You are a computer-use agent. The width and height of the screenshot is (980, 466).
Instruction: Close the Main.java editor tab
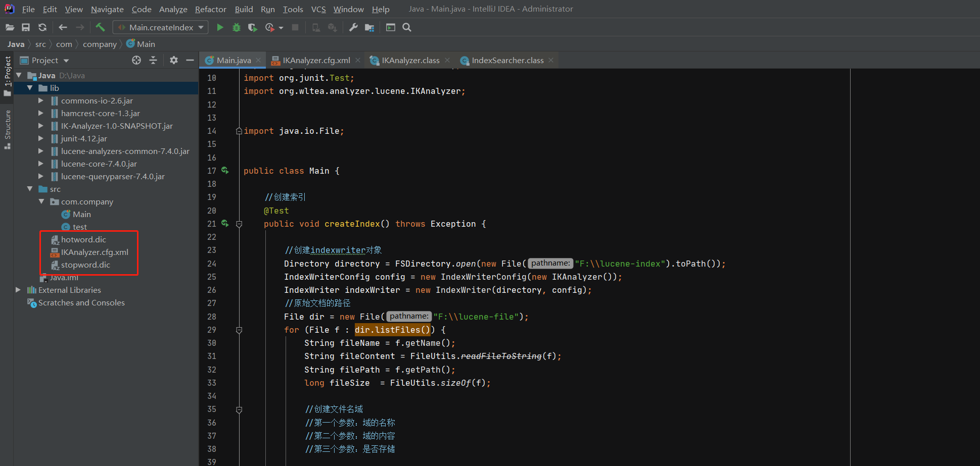pos(258,60)
